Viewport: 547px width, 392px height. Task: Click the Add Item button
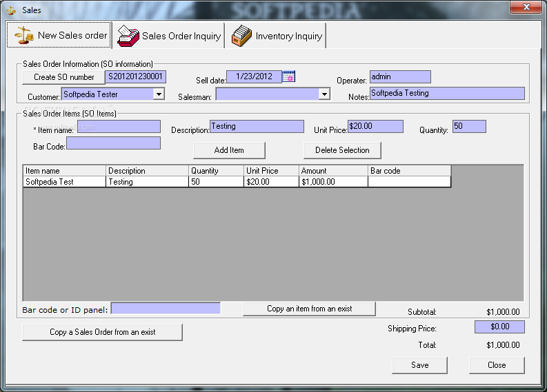pos(229,150)
